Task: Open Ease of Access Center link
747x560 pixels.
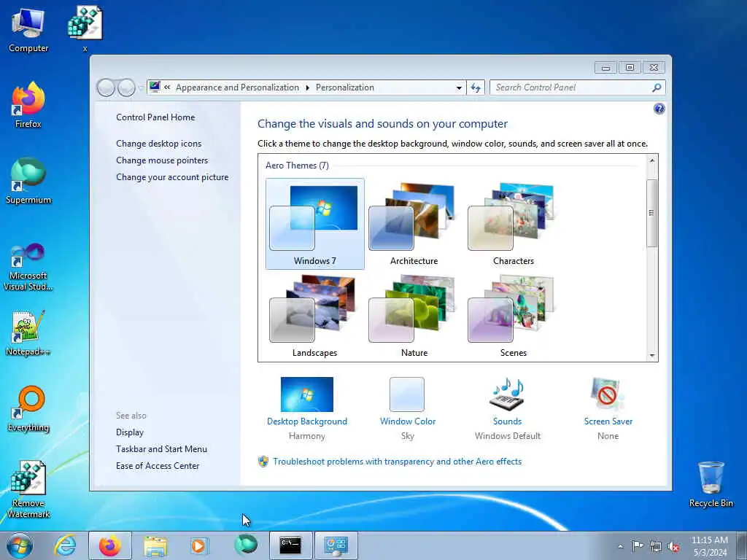Action: pos(158,466)
